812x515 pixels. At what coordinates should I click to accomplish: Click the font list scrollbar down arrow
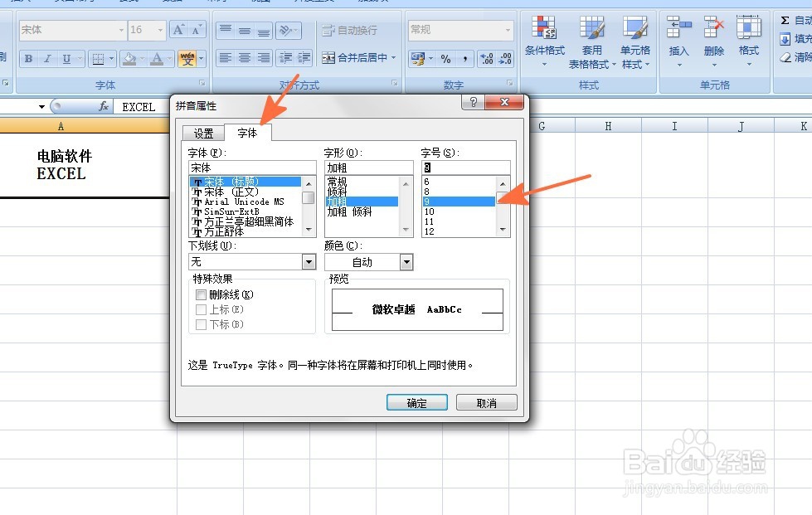pos(309,229)
